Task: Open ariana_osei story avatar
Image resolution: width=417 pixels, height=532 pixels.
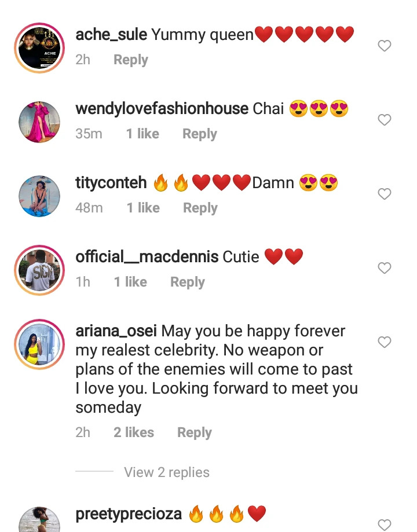Action: [39, 344]
